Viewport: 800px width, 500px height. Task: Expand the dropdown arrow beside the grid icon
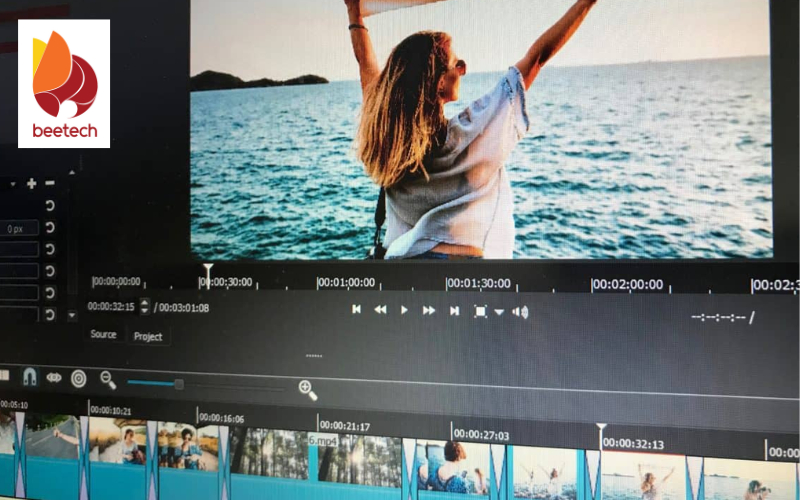point(499,312)
